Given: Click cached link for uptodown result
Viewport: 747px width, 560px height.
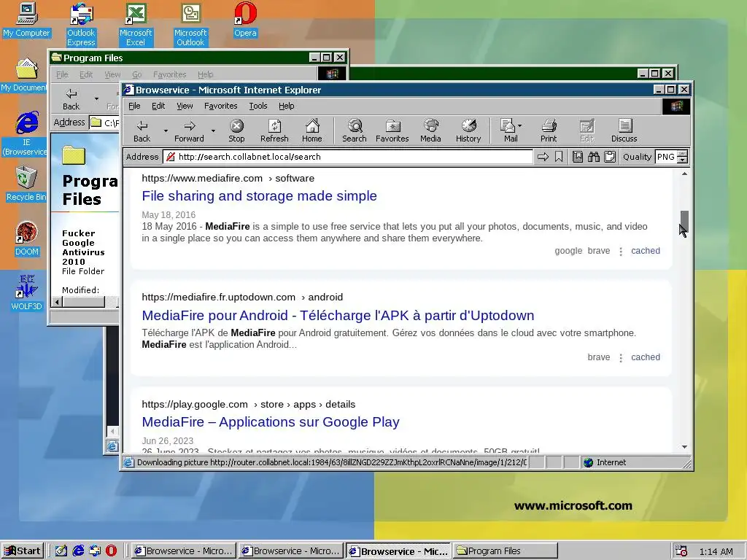Looking at the screenshot, I should pyautogui.click(x=646, y=357).
